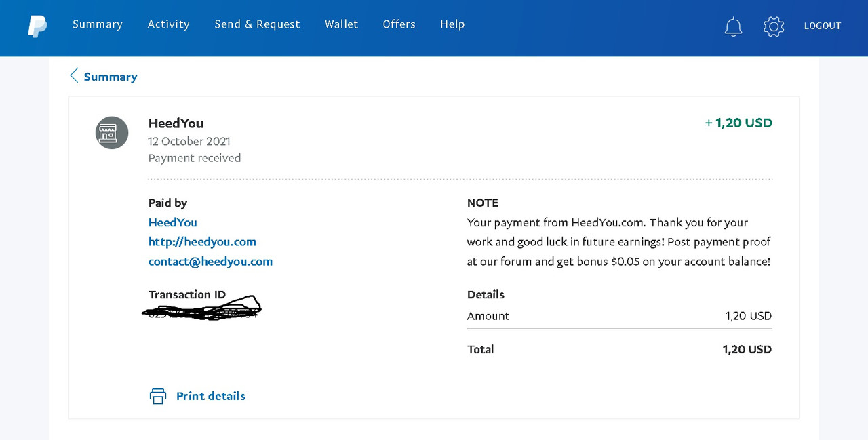Open the Activity nav tab
The width and height of the screenshot is (868, 440).
(169, 24)
